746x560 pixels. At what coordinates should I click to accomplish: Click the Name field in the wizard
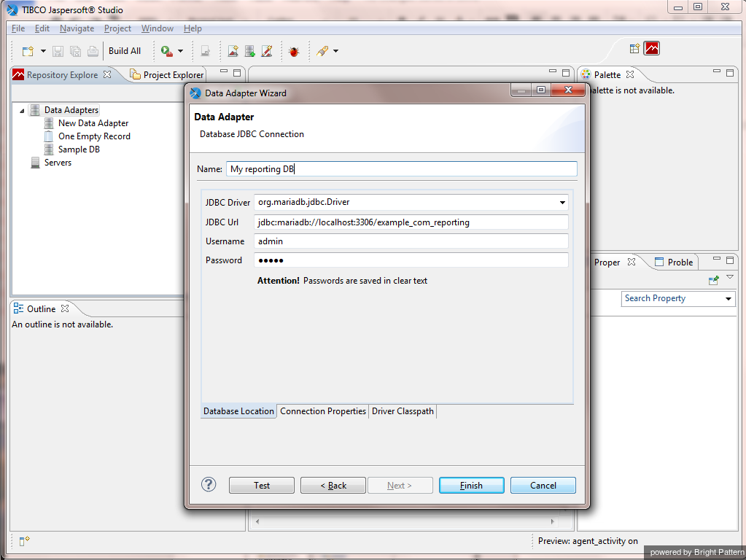coord(402,169)
